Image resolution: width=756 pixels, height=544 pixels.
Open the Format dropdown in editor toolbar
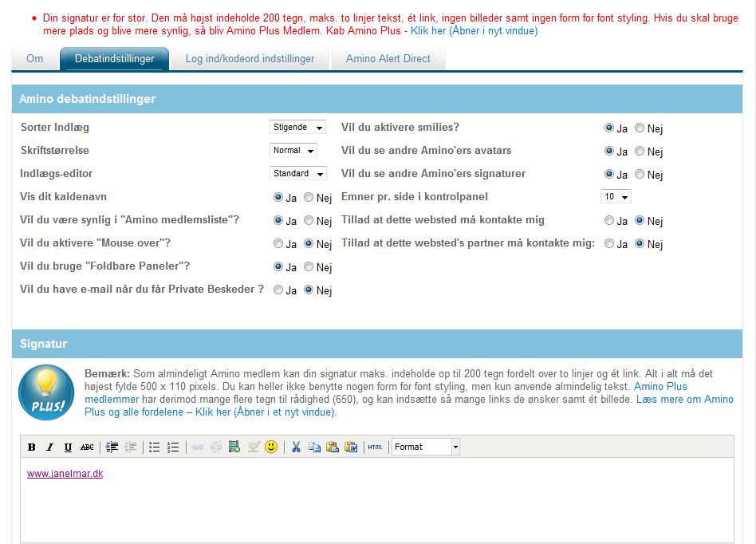click(426, 447)
